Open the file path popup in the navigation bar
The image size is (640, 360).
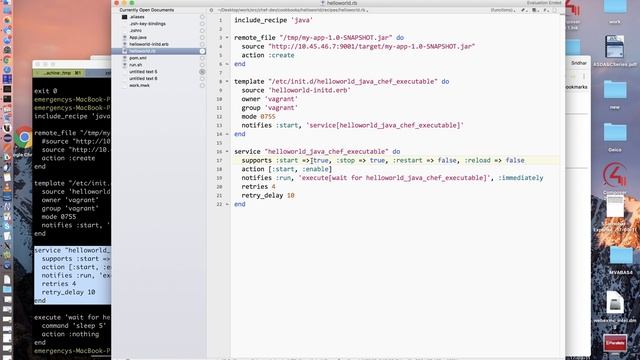click(x=293, y=10)
